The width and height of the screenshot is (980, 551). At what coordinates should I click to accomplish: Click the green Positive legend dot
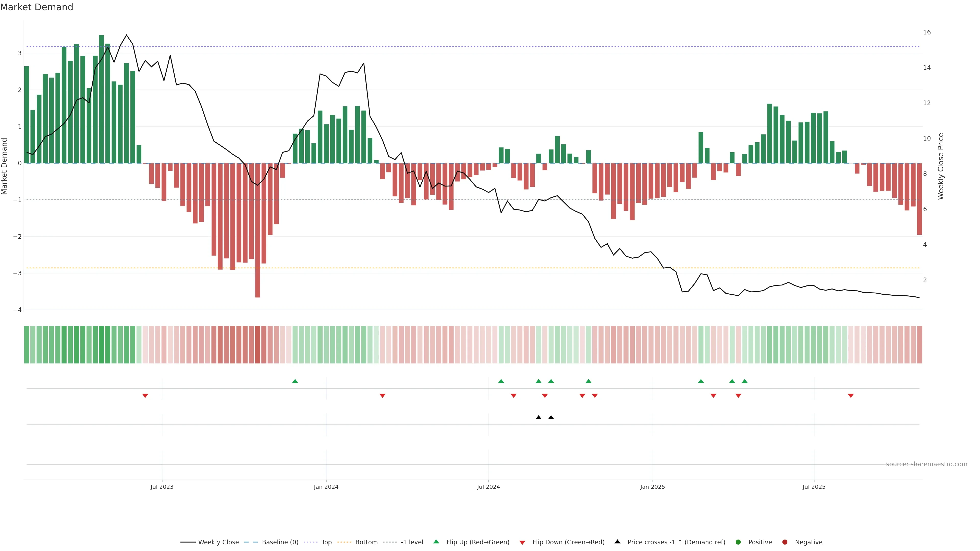point(738,542)
